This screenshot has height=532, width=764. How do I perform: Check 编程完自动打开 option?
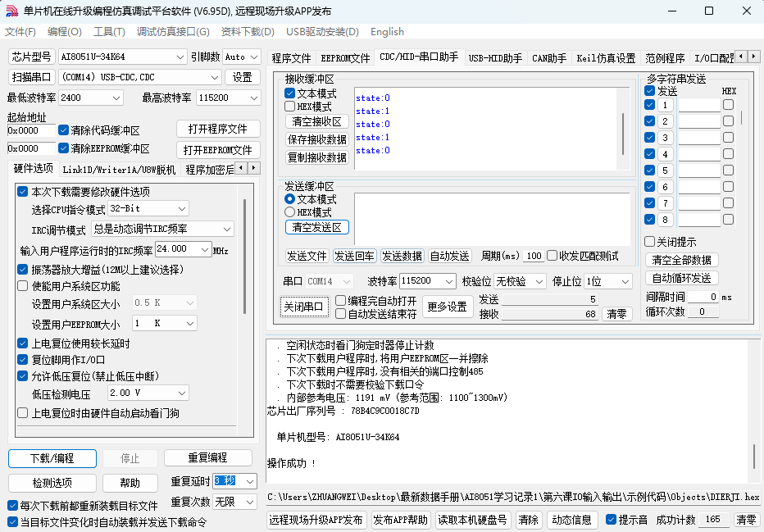coord(340,301)
